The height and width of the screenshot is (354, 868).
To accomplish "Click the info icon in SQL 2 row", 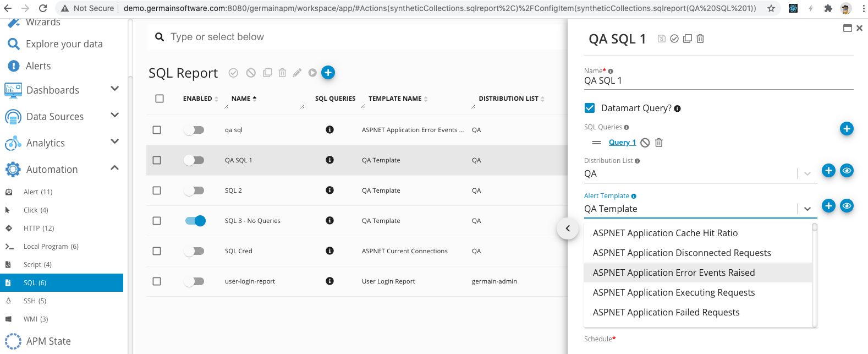I will (x=329, y=190).
